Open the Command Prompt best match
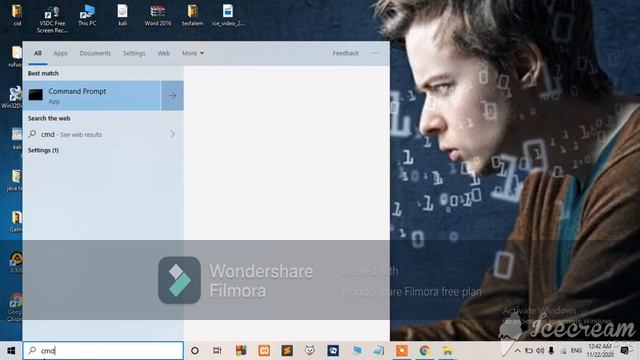640x360 pixels. [x=91, y=96]
